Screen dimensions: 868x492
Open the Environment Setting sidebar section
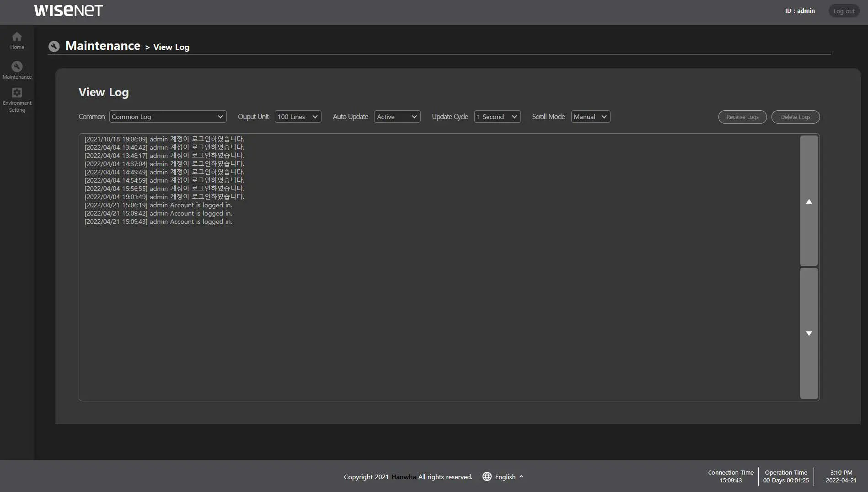pyautogui.click(x=17, y=100)
